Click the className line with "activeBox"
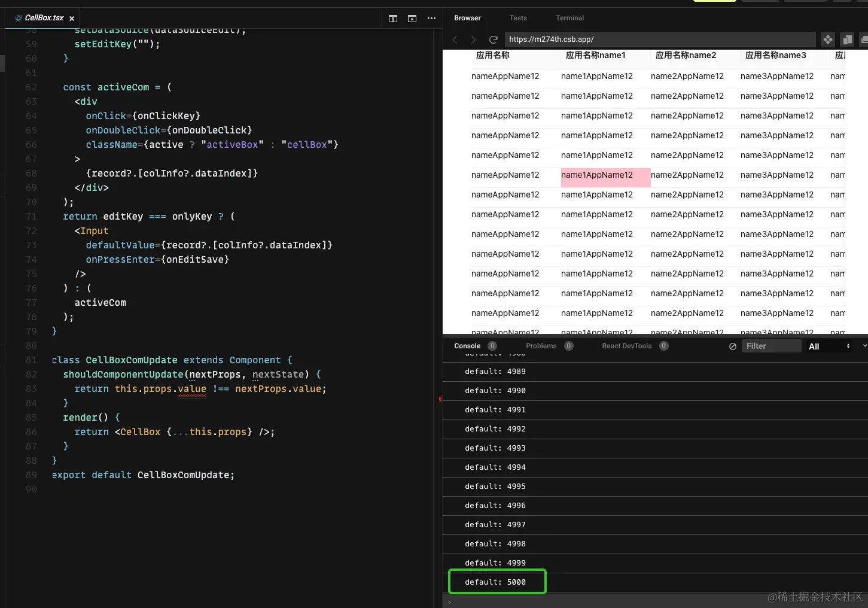This screenshot has width=868, height=608. 212,145
